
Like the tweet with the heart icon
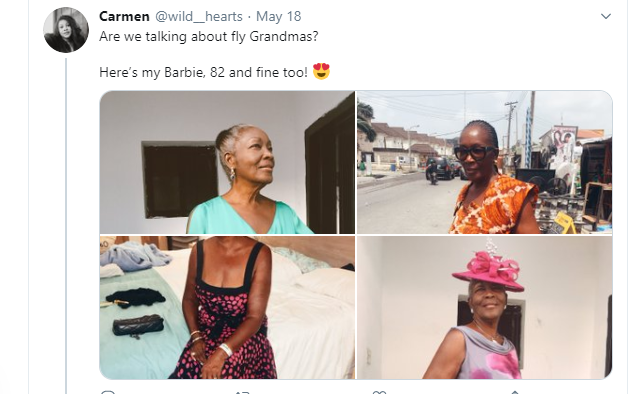click(x=379, y=392)
